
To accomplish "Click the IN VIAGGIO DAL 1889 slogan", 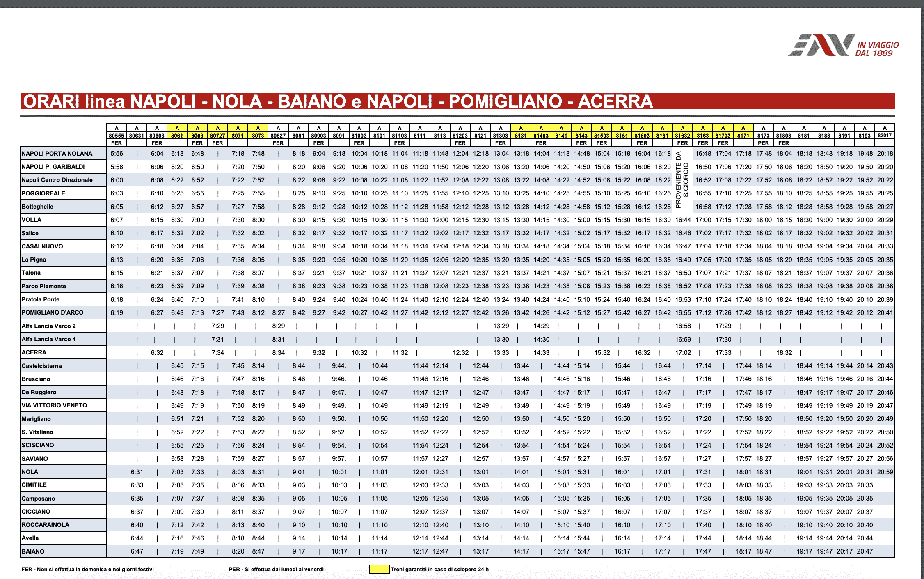I will click(x=877, y=49).
